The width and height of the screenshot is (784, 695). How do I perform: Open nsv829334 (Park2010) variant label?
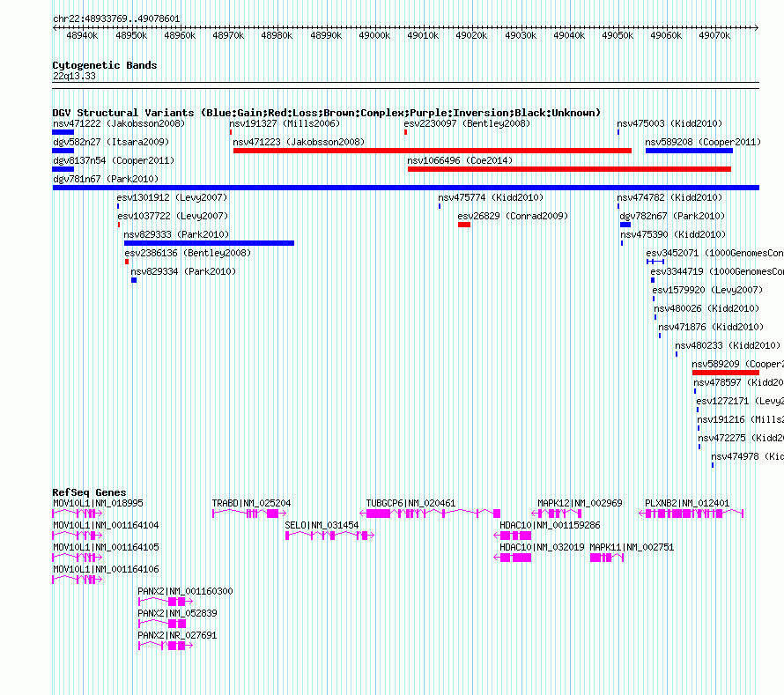tap(183, 271)
